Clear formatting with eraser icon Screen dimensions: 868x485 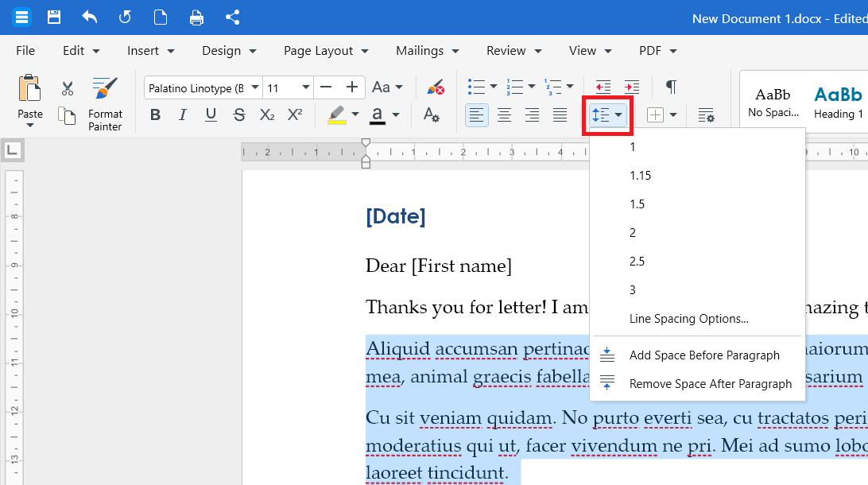pyautogui.click(x=436, y=87)
